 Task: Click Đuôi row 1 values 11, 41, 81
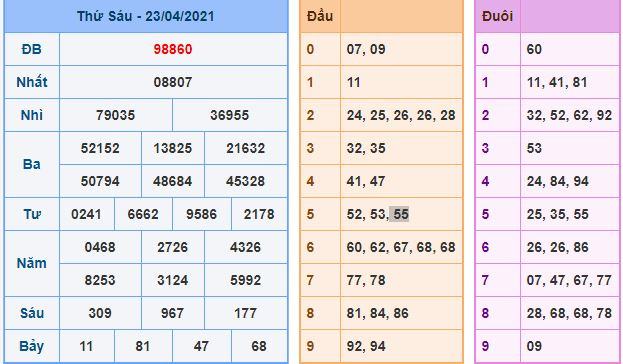pos(557,82)
